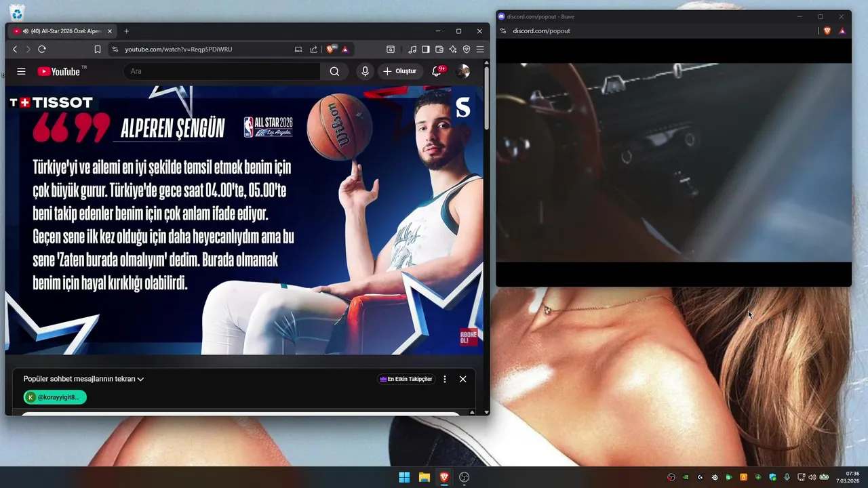Open Brave Rewards icon in Discord popout
The height and width of the screenshot is (488, 868).
click(x=842, y=31)
